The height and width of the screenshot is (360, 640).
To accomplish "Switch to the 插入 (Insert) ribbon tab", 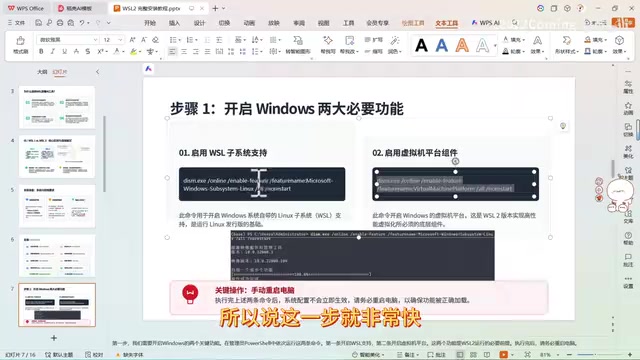I will [174, 23].
